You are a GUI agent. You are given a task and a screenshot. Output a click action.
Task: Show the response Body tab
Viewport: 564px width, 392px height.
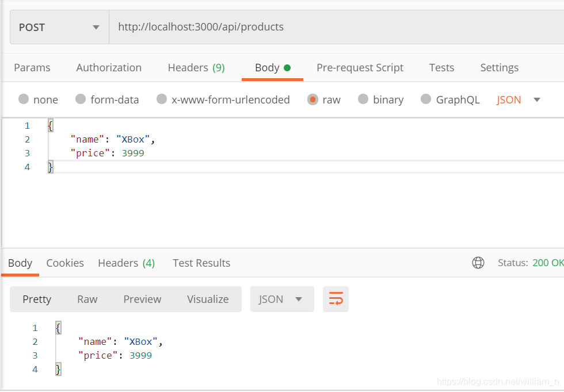click(x=20, y=263)
